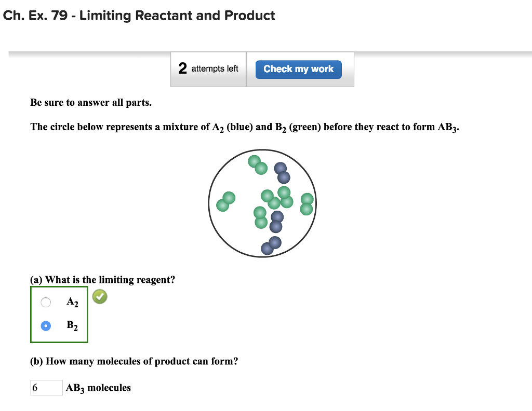Click the rightmost green B2 molecule
Viewport: 532px width, 411px height.
pos(306,203)
